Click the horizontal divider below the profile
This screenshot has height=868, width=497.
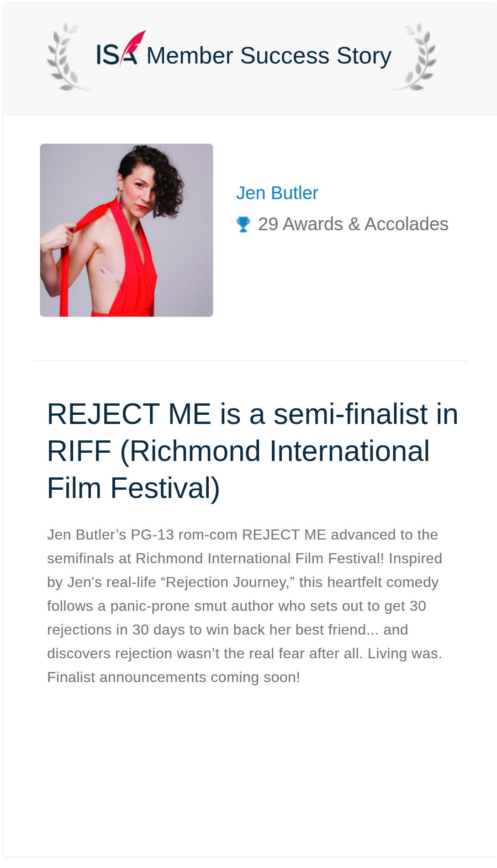tap(250, 361)
